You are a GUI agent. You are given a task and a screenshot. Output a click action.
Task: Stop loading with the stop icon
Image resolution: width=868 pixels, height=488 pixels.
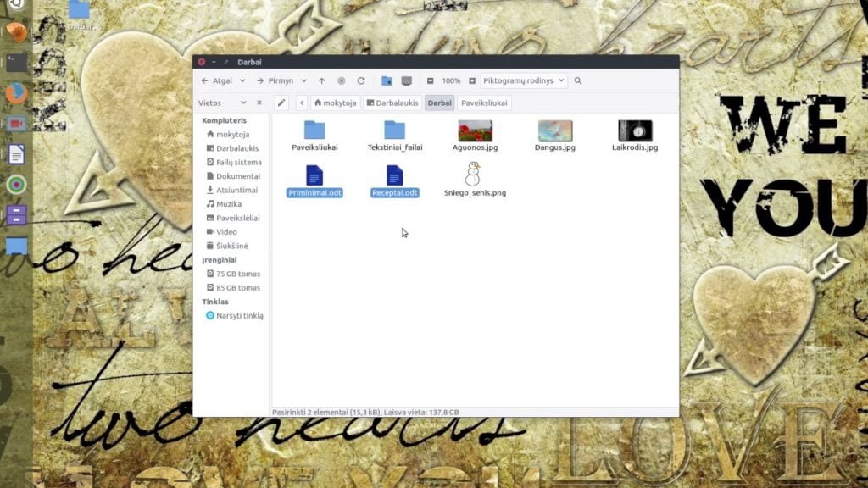click(x=341, y=80)
